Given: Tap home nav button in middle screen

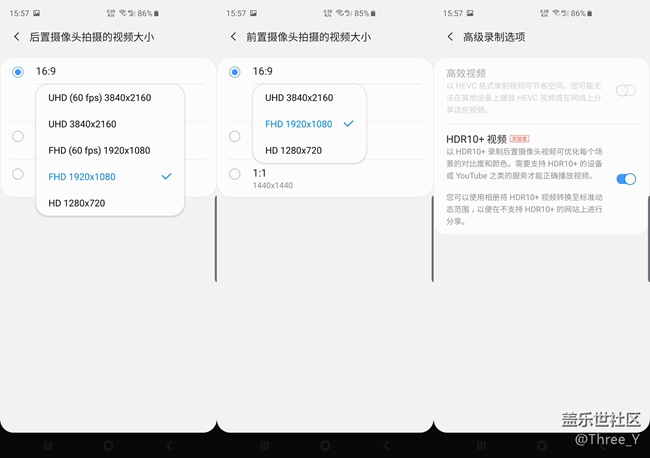Looking at the screenshot, I should [x=325, y=446].
